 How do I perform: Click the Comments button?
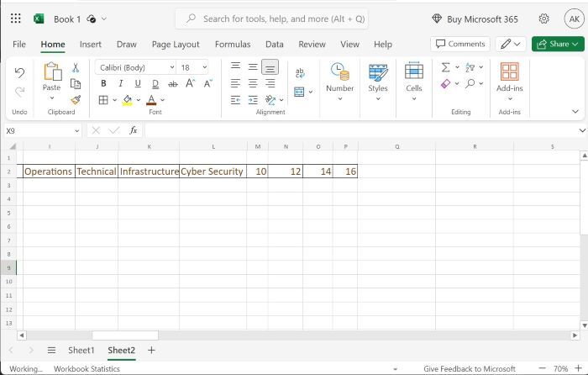pos(460,44)
